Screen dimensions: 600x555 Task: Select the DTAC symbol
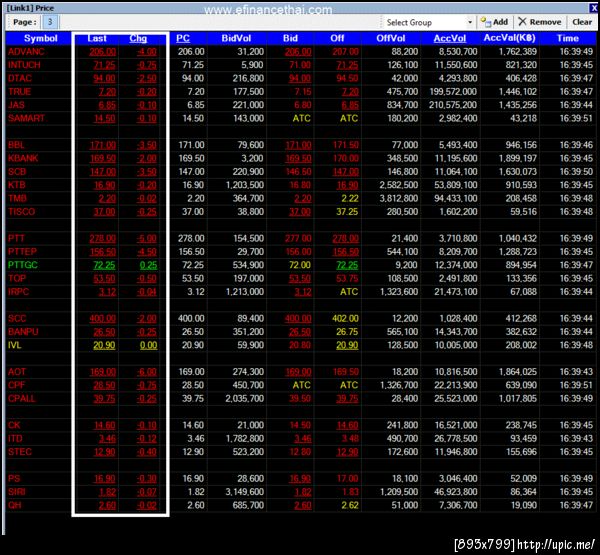20,78
